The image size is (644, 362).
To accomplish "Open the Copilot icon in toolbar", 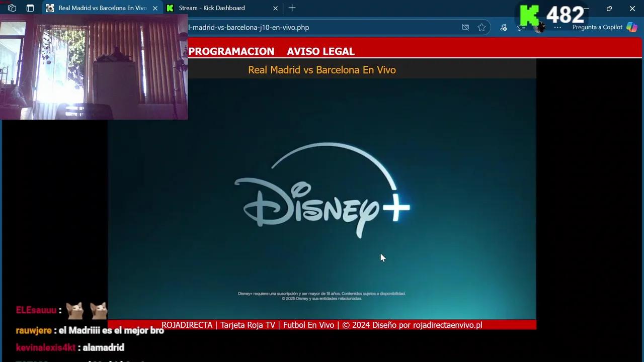I will point(631,27).
